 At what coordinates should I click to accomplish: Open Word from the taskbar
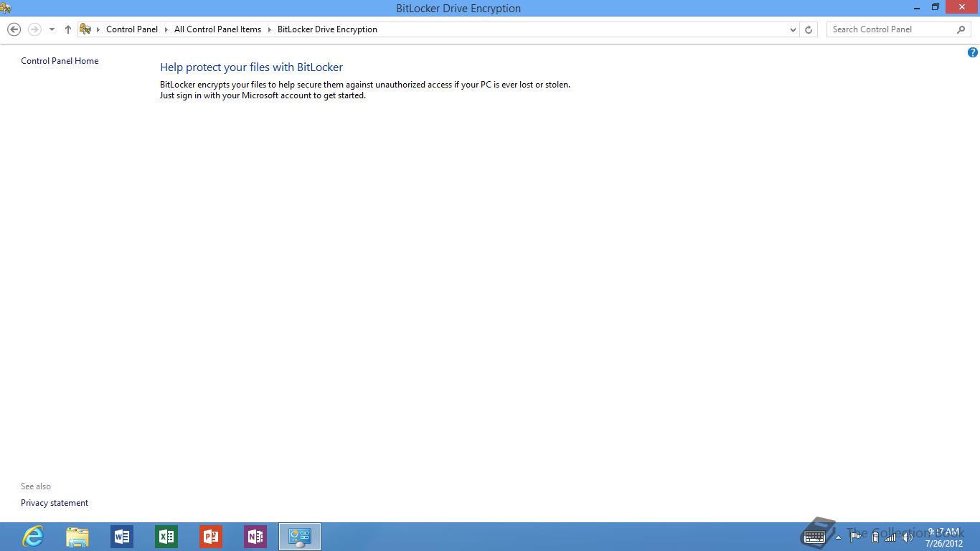tap(122, 537)
